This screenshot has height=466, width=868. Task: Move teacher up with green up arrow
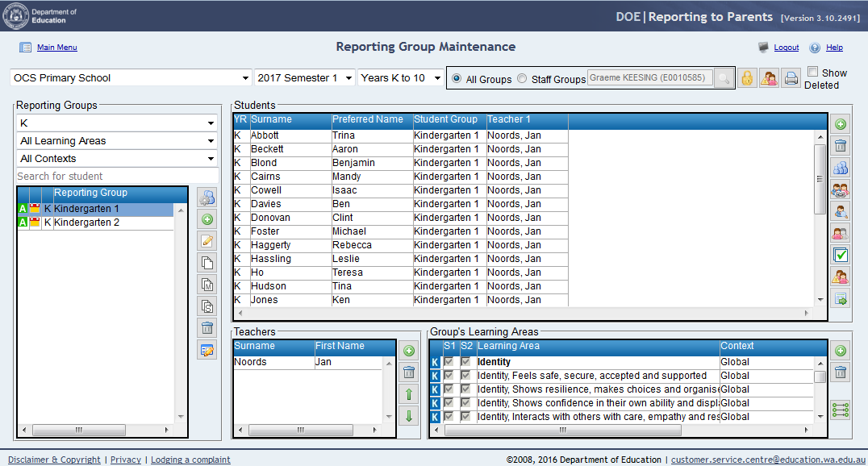[409, 394]
